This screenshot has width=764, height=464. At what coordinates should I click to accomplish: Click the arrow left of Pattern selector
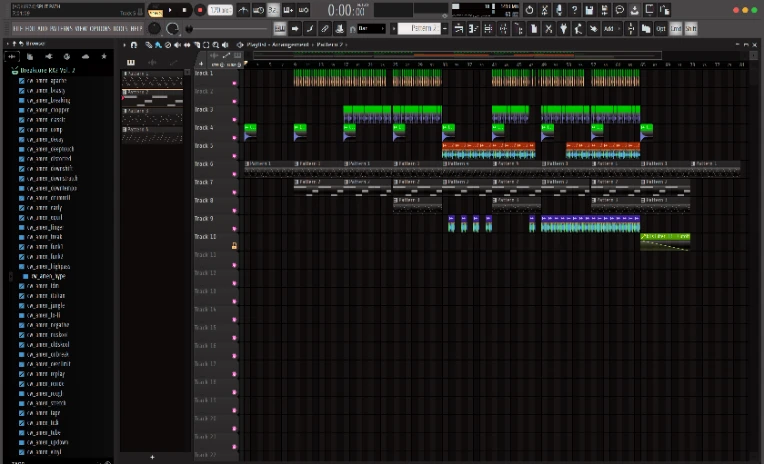point(393,29)
